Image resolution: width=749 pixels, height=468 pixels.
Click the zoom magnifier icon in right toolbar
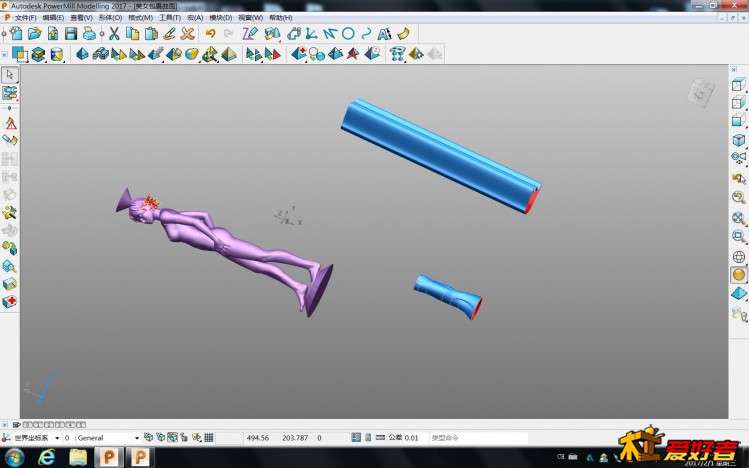[738, 236]
